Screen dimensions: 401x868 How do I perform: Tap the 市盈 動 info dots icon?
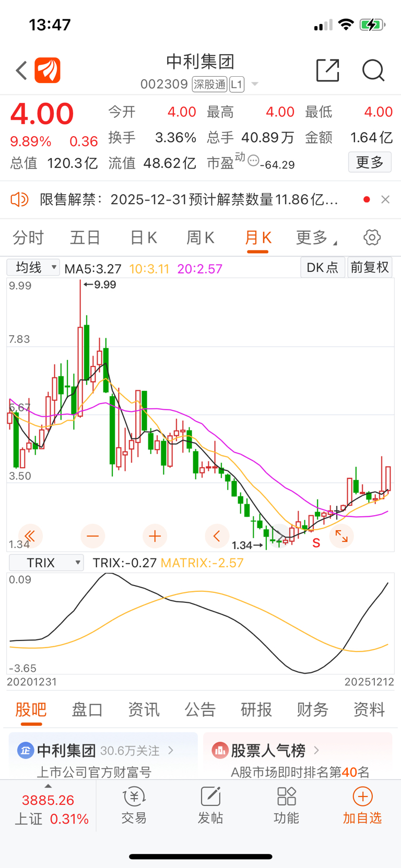click(x=253, y=160)
